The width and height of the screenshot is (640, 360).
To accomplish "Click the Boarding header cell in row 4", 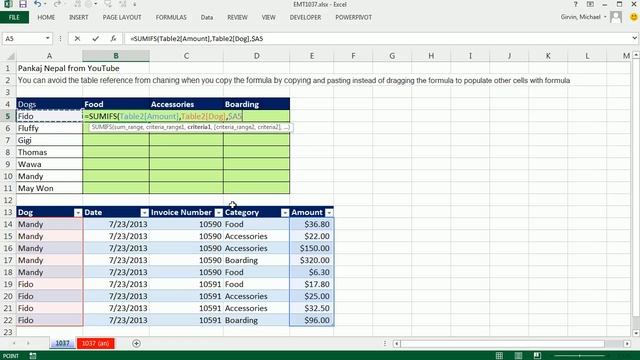I will [256, 104].
